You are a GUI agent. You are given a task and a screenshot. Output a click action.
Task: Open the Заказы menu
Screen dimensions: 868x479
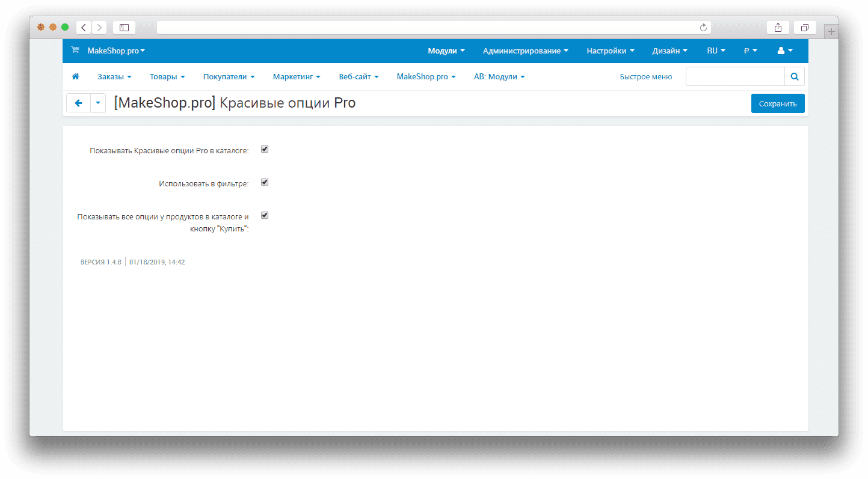point(115,77)
